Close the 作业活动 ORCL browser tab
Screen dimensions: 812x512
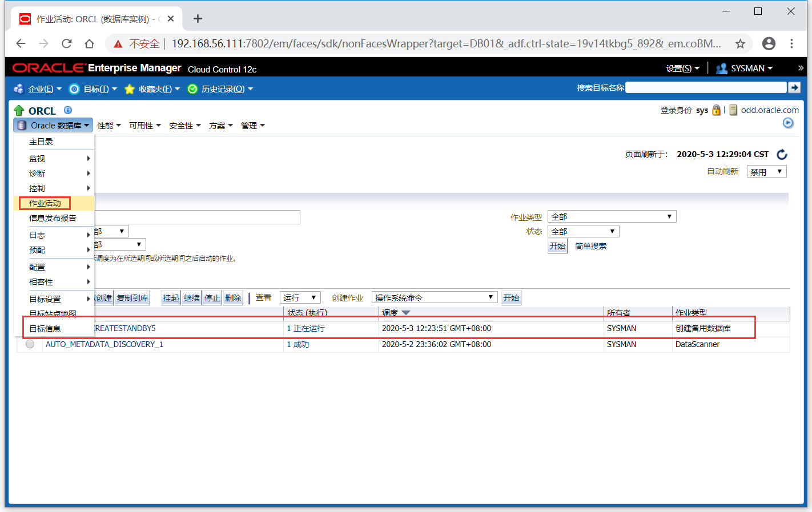pyautogui.click(x=171, y=19)
